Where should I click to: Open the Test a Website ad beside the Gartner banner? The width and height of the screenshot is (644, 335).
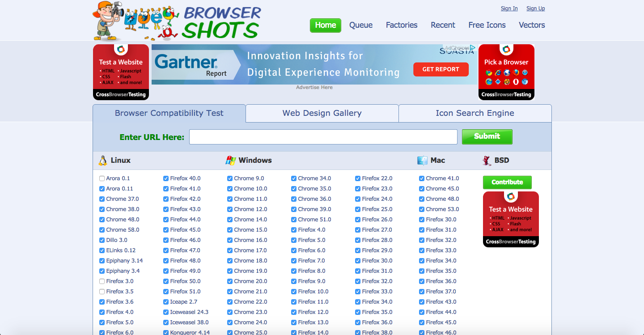coord(121,72)
